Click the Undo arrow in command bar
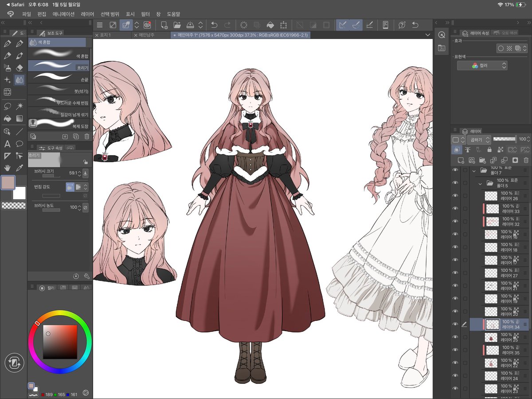Image resolution: width=532 pixels, height=399 pixels. pyautogui.click(x=214, y=25)
